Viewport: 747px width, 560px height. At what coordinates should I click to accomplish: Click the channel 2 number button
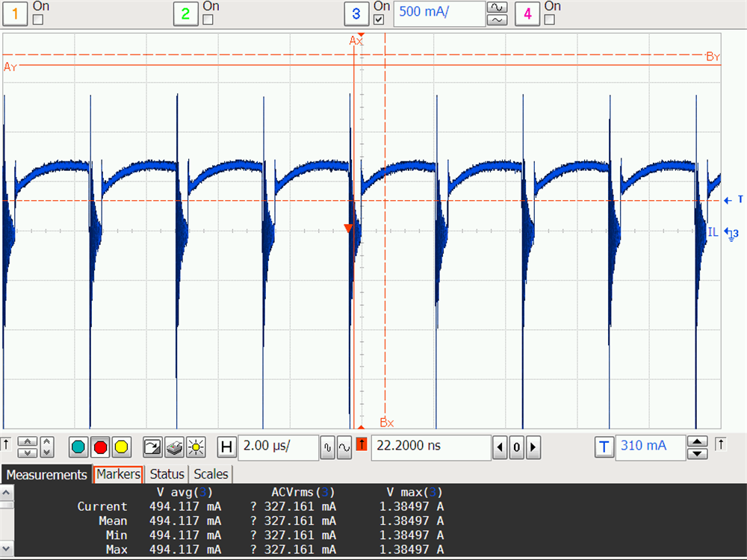click(185, 13)
